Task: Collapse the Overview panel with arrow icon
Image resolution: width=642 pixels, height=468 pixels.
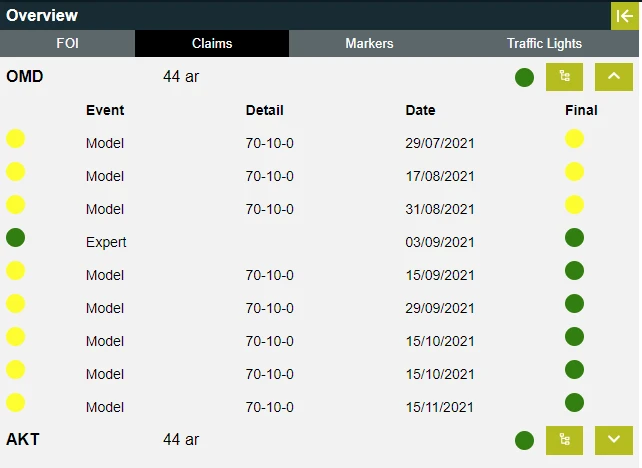Action: (625, 15)
